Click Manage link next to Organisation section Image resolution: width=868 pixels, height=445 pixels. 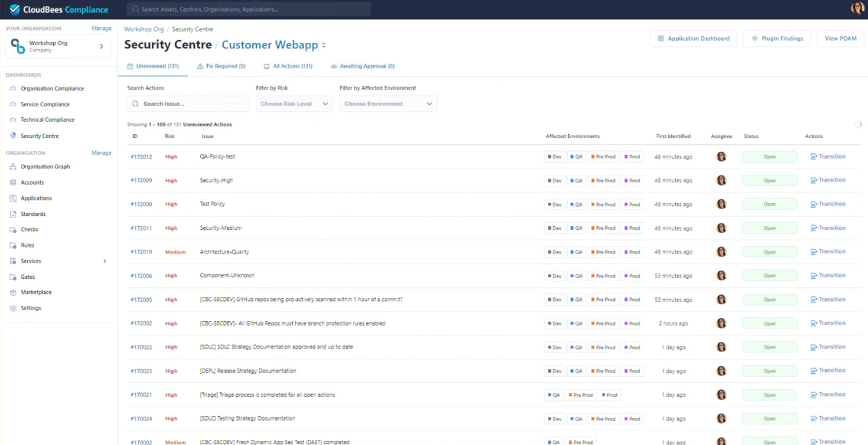(101, 153)
